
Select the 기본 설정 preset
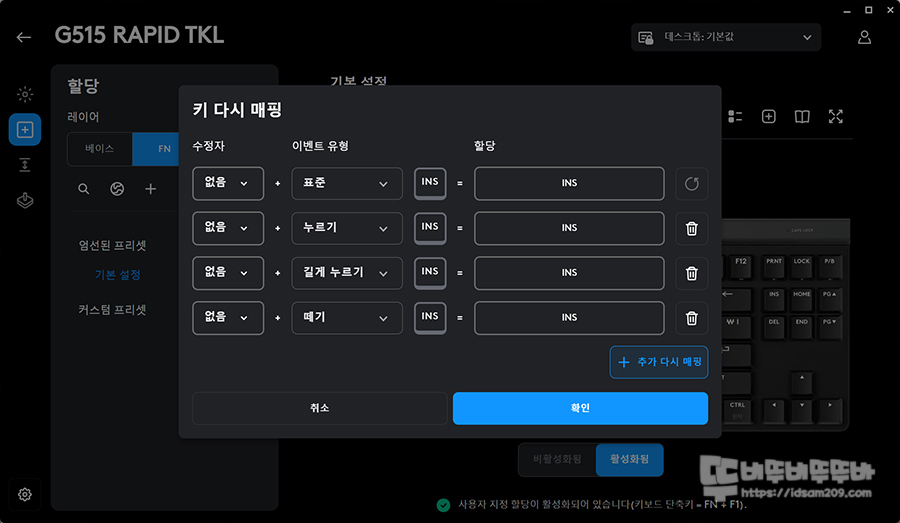click(118, 275)
